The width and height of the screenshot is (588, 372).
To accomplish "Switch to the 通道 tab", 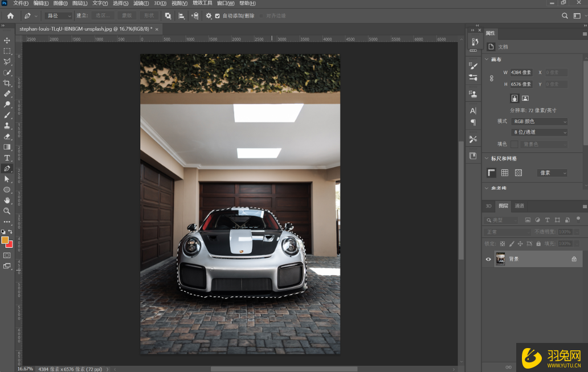I will (520, 206).
